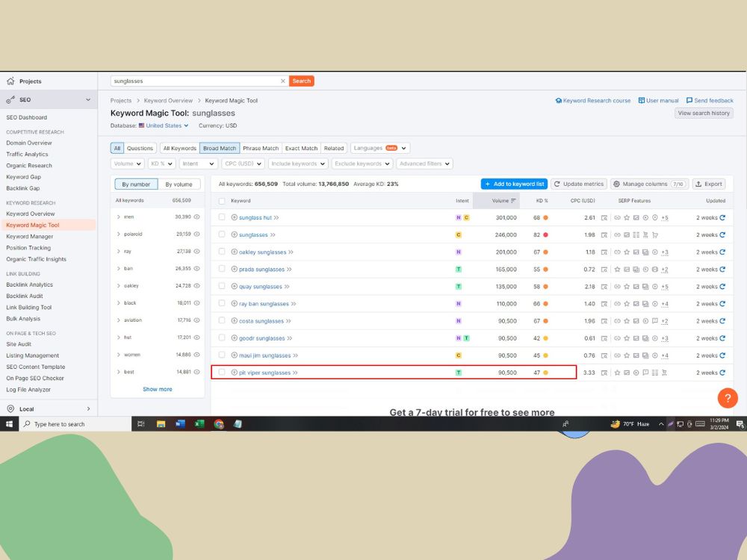This screenshot has width=747, height=560.
Task: Click the Update metrics button
Action: pos(579,184)
